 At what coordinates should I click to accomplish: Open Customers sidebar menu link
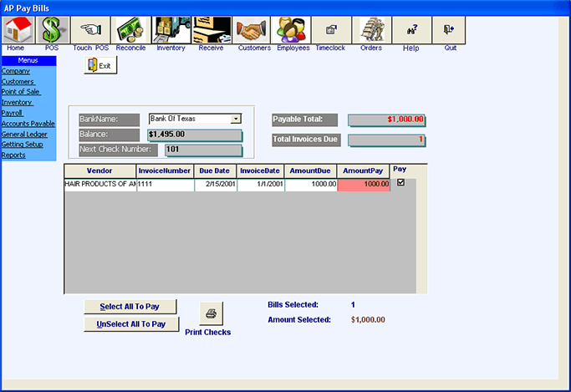point(18,82)
